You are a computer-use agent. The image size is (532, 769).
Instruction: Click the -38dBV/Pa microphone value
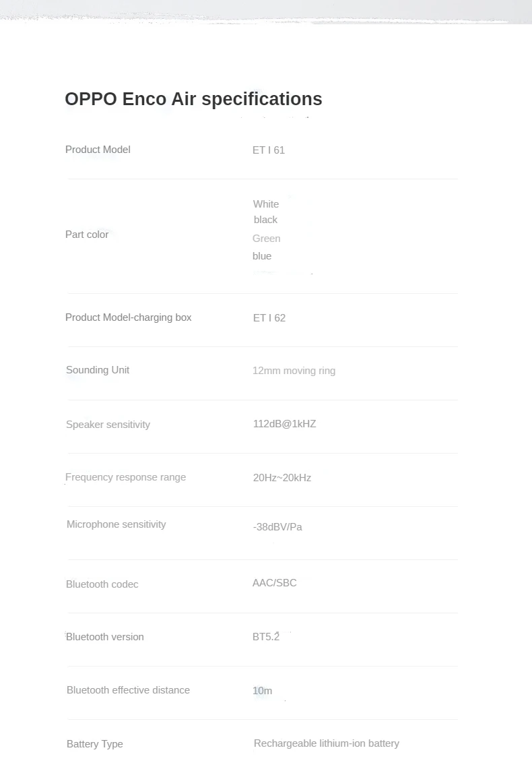(277, 527)
